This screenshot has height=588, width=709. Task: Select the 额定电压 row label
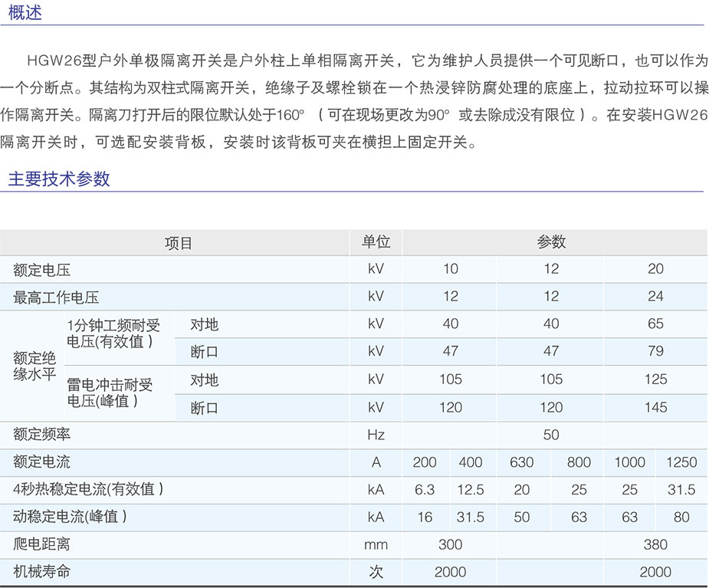pyautogui.click(x=42, y=270)
